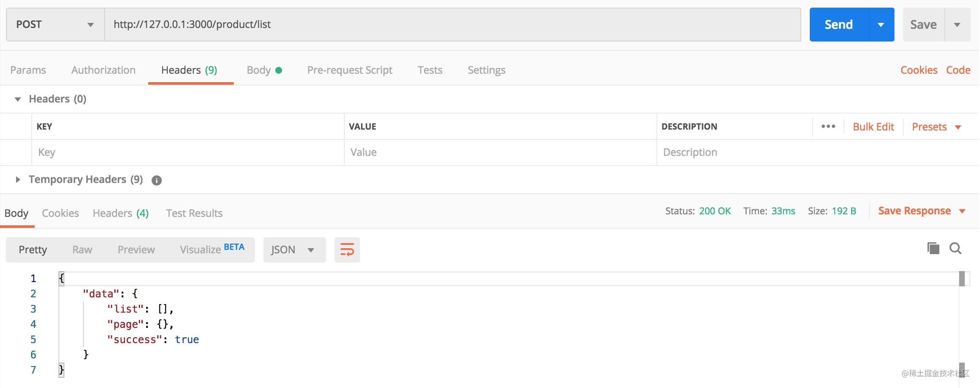Open the Pre-request Script tab
Screen dimensions: 980x388
[350, 70]
